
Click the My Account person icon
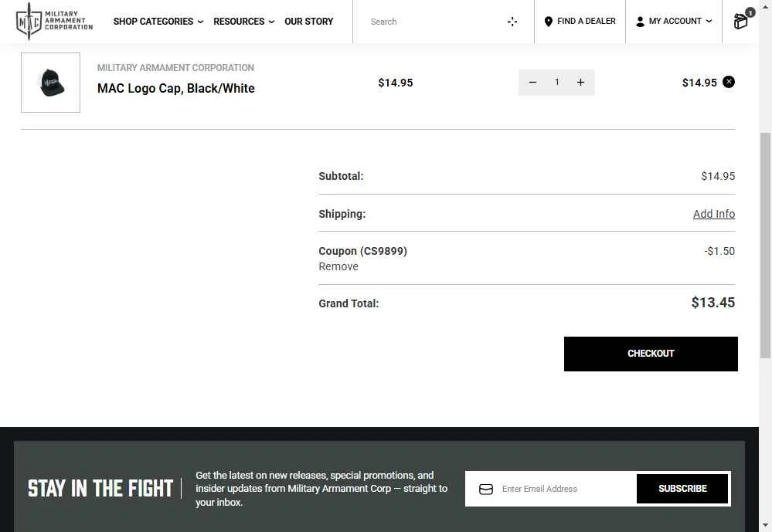point(640,22)
